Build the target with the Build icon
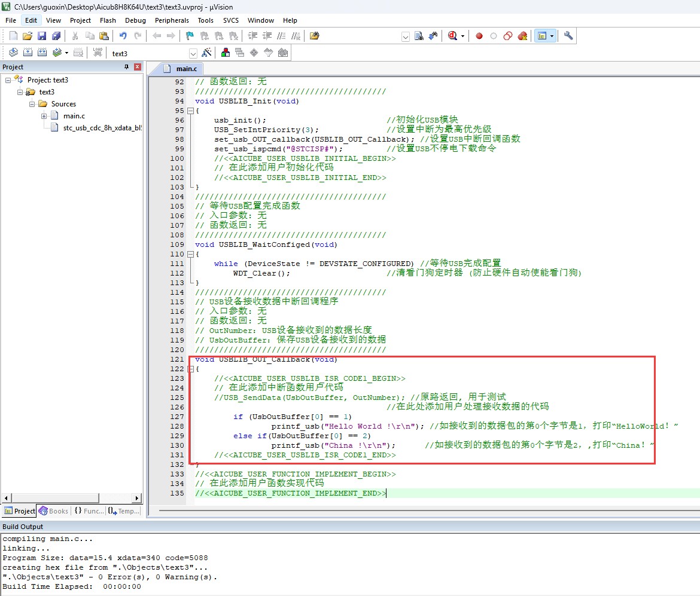This screenshot has width=700, height=596. pos(28,53)
